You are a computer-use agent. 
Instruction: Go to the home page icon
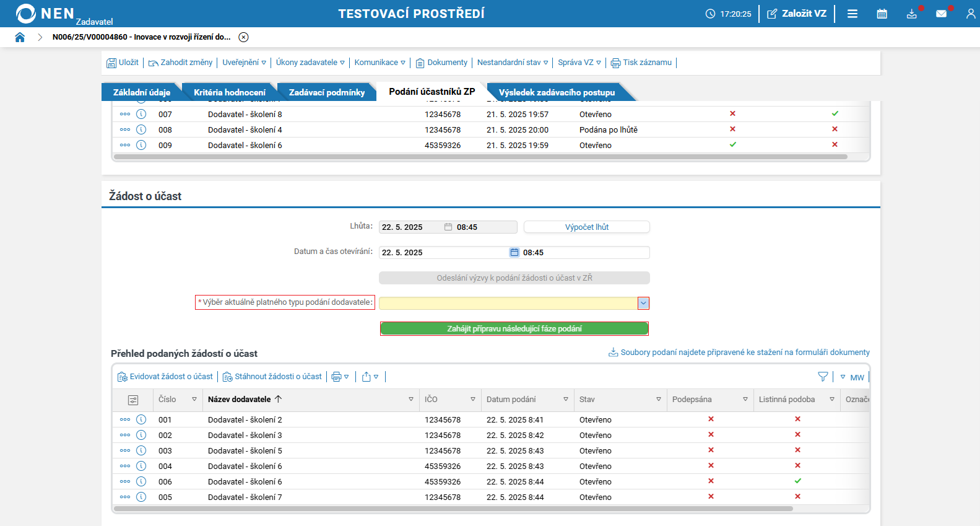click(20, 37)
